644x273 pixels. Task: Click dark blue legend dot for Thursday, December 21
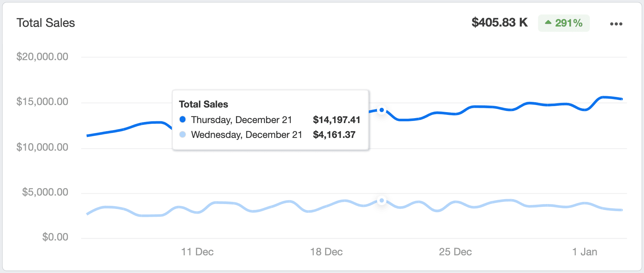click(x=183, y=120)
